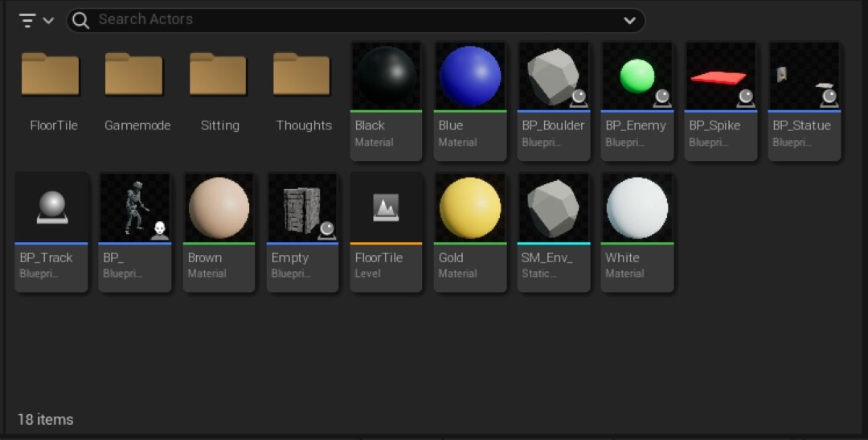868x440 pixels.
Task: Click the Brown name label
Action: point(205,257)
